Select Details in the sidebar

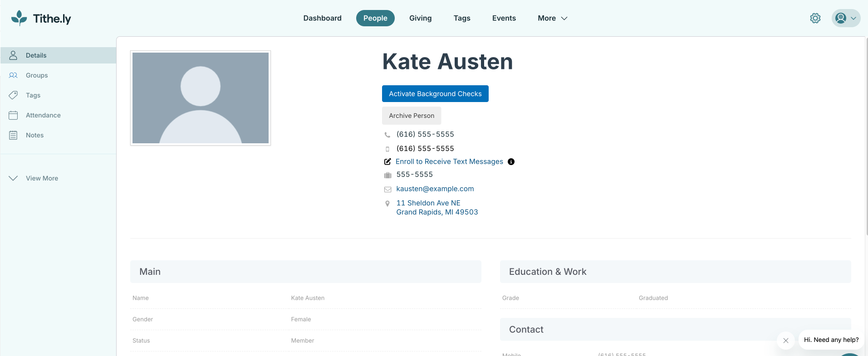pos(58,55)
